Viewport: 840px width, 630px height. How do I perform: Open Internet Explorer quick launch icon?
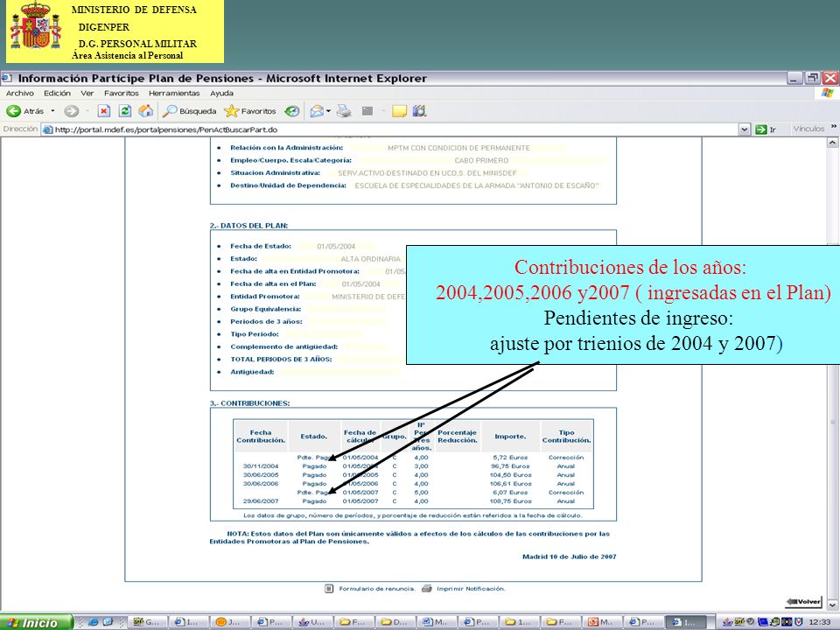[93, 622]
